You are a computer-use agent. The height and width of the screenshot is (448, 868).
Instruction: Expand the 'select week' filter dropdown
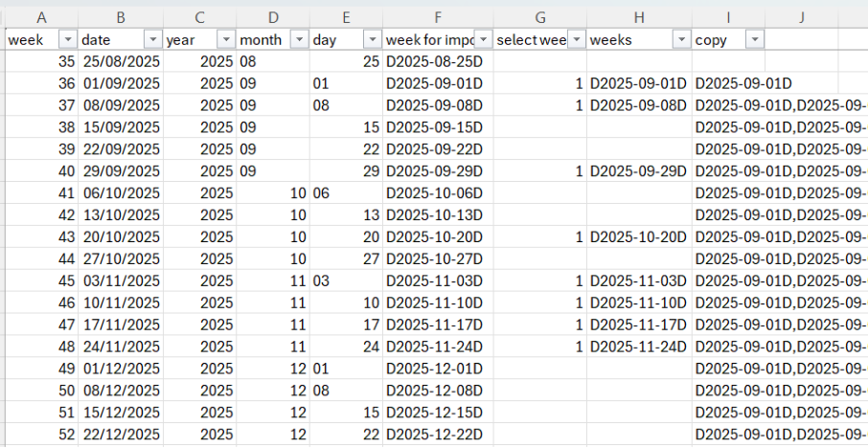click(x=576, y=39)
